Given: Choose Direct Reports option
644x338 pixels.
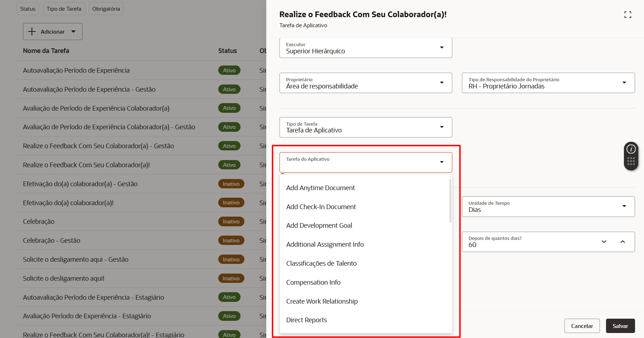Looking at the screenshot, I should (x=364, y=320).
